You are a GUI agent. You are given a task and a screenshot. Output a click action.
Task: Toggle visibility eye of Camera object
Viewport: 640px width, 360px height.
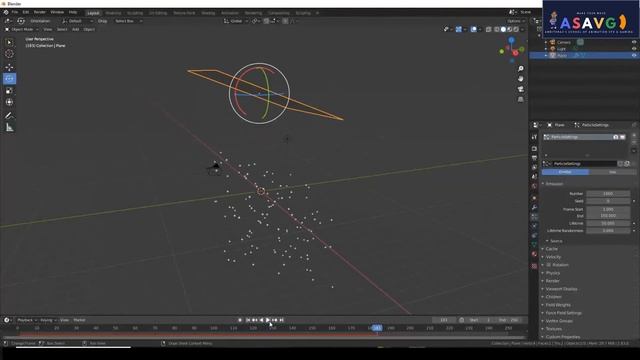click(x=634, y=42)
